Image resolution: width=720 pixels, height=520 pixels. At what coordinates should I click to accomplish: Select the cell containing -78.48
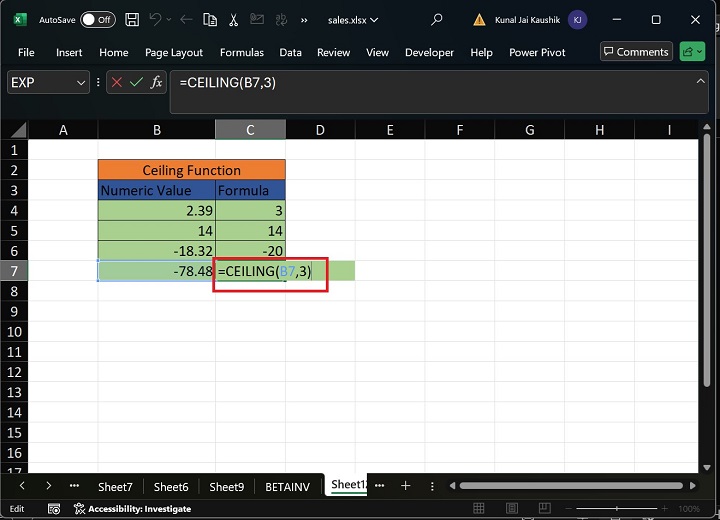157,271
